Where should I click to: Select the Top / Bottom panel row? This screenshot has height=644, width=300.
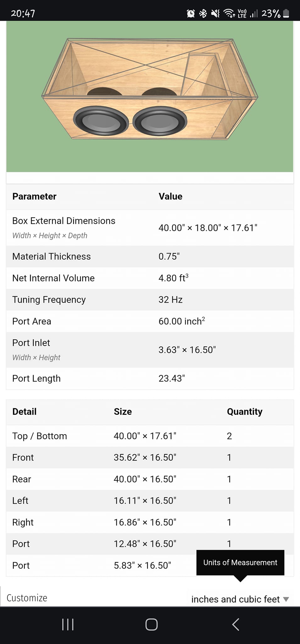(150, 436)
